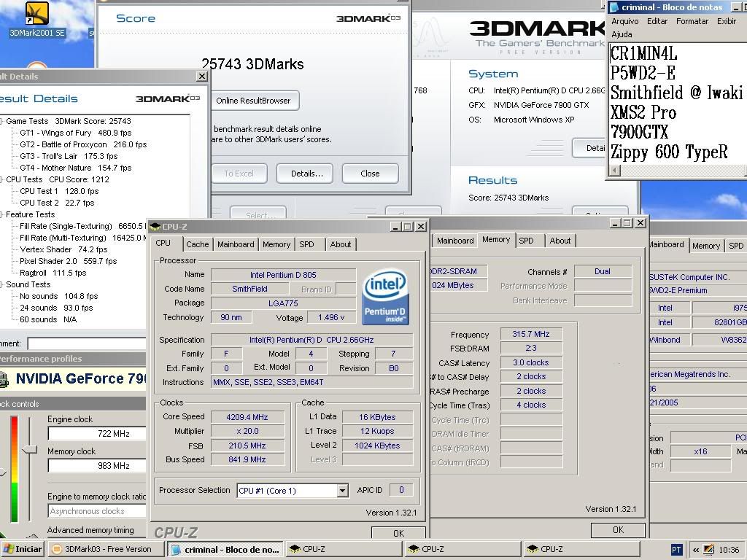Click the 25743 3DMarks score text
747x560 pixels.
click(x=252, y=64)
